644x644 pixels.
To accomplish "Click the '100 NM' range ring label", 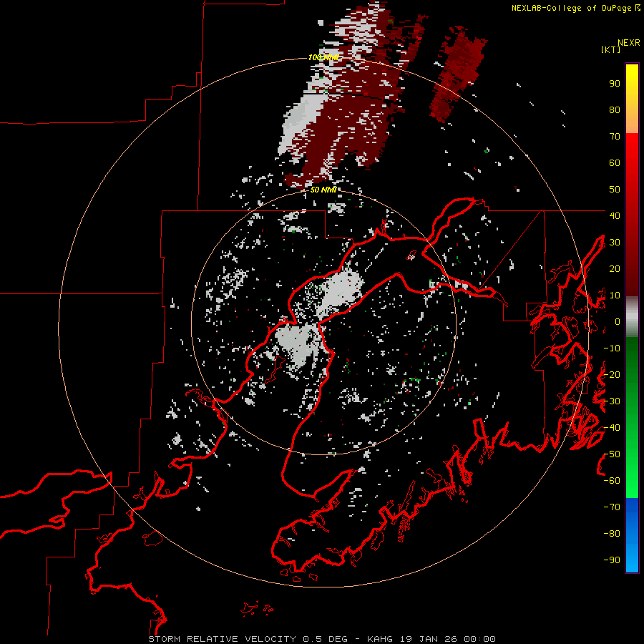I will tap(323, 57).
